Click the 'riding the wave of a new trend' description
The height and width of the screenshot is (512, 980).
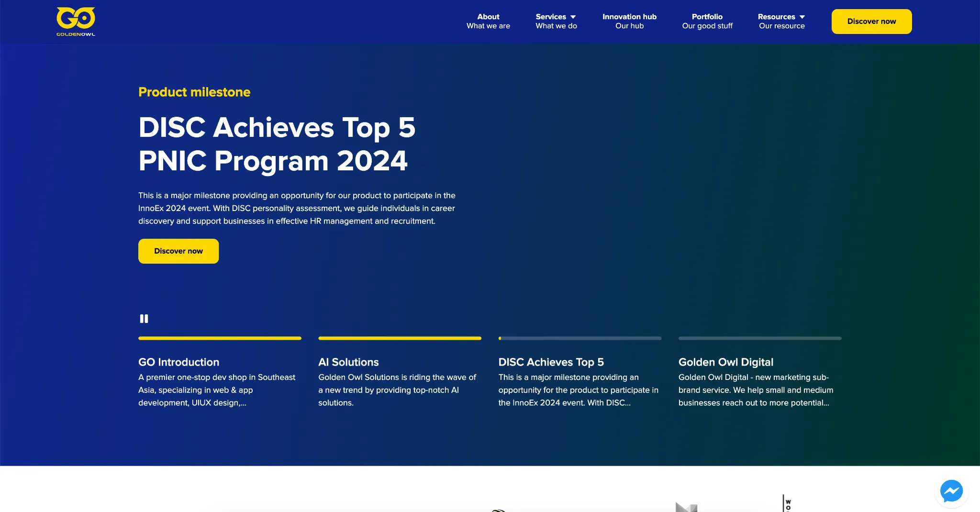[x=397, y=390]
